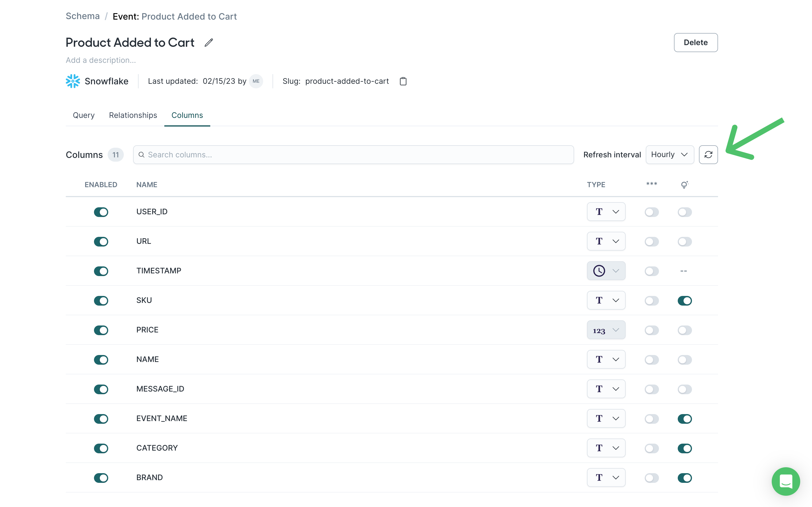
Task: Enable the NAME suggestions toggle
Action: pos(685,360)
